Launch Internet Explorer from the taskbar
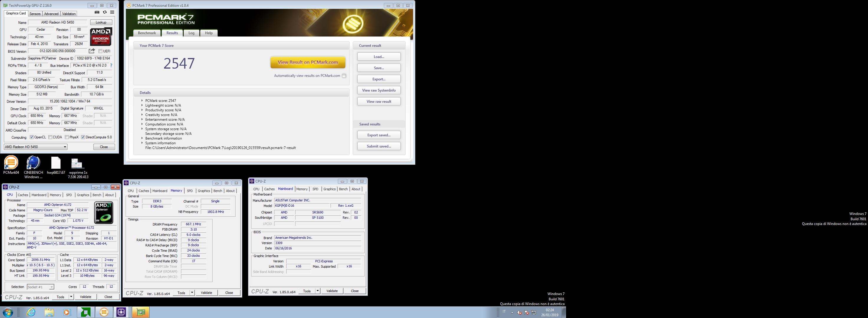This screenshot has width=868, height=318. coord(31,312)
